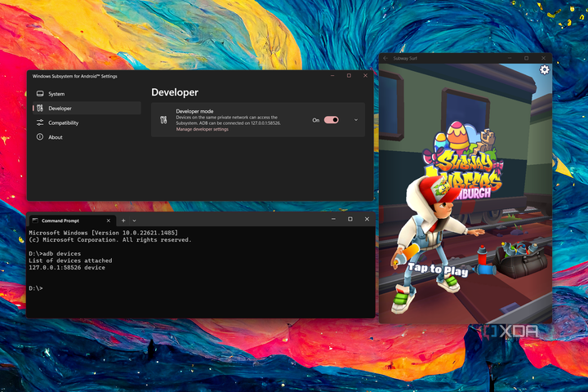Open the terminal profile dropdown arrow
Viewport: 588px width, 392px height.
pos(134,220)
